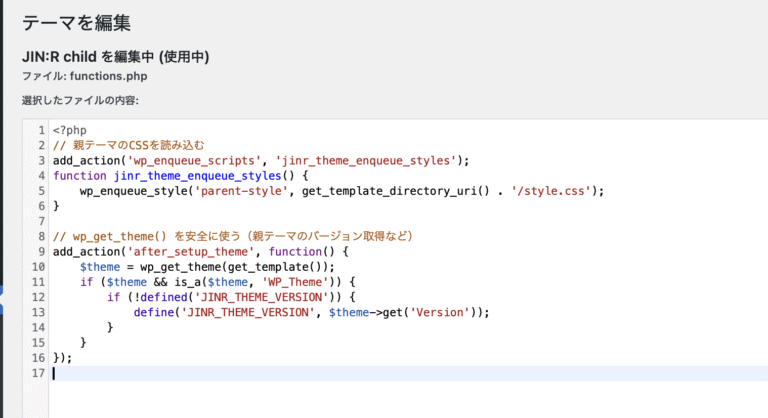Click the 'テーマを編集' page heading
768x418 pixels.
click(76, 23)
